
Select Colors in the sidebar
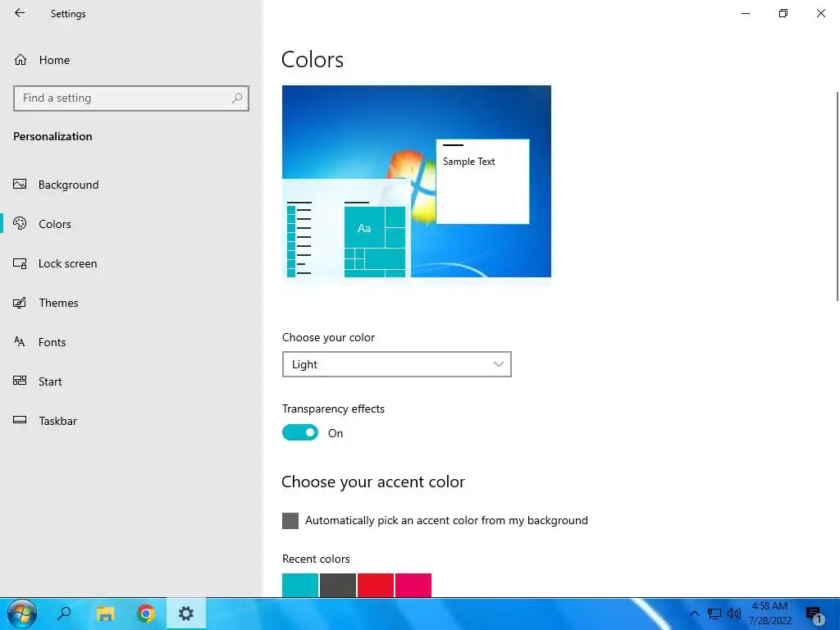click(x=55, y=224)
